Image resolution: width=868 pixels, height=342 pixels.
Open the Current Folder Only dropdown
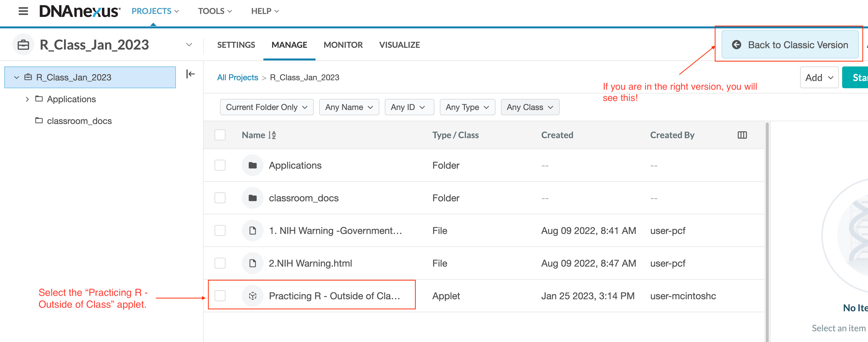[267, 107]
